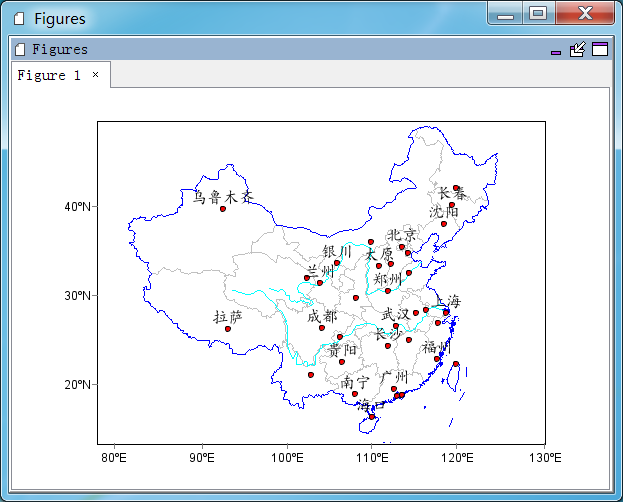Viewport: 623px width, 502px height.
Task: Click the 长春 label in northeast
Action: point(452,194)
